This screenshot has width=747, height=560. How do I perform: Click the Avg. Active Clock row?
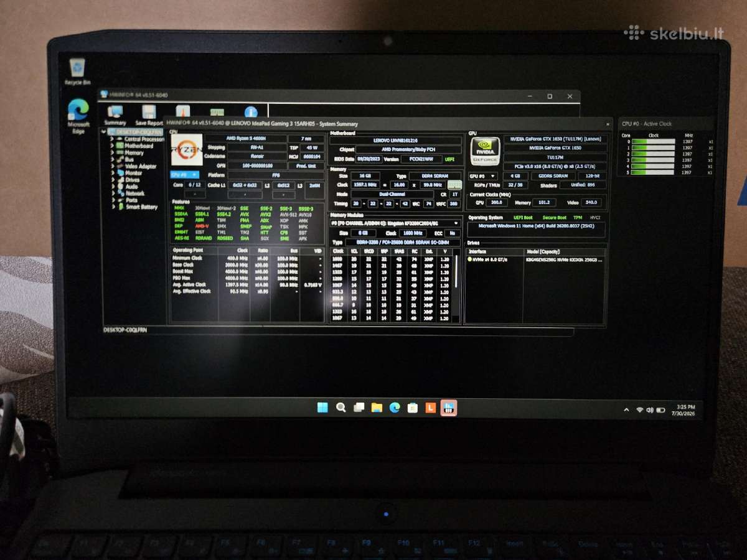tap(247, 284)
